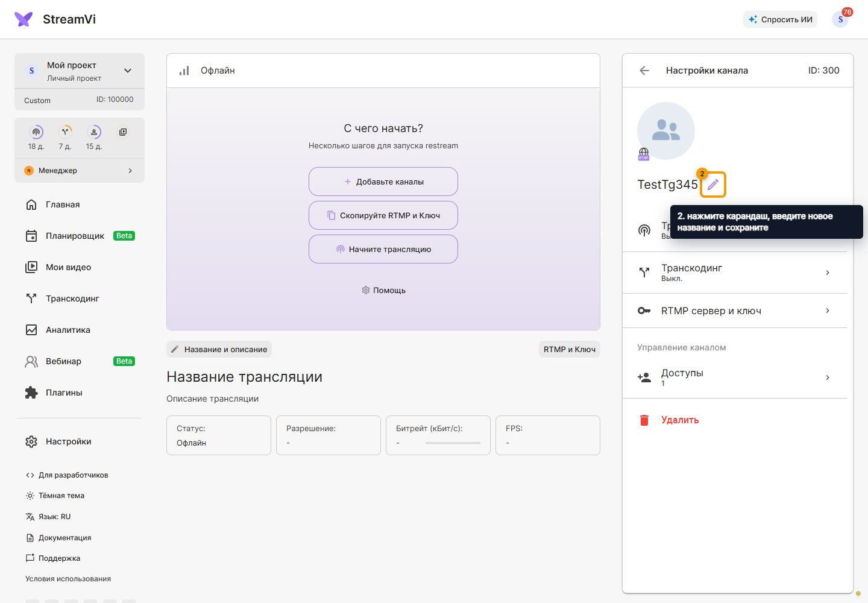
Task: Click the gear icon beside Настройки
Action: pos(31,442)
